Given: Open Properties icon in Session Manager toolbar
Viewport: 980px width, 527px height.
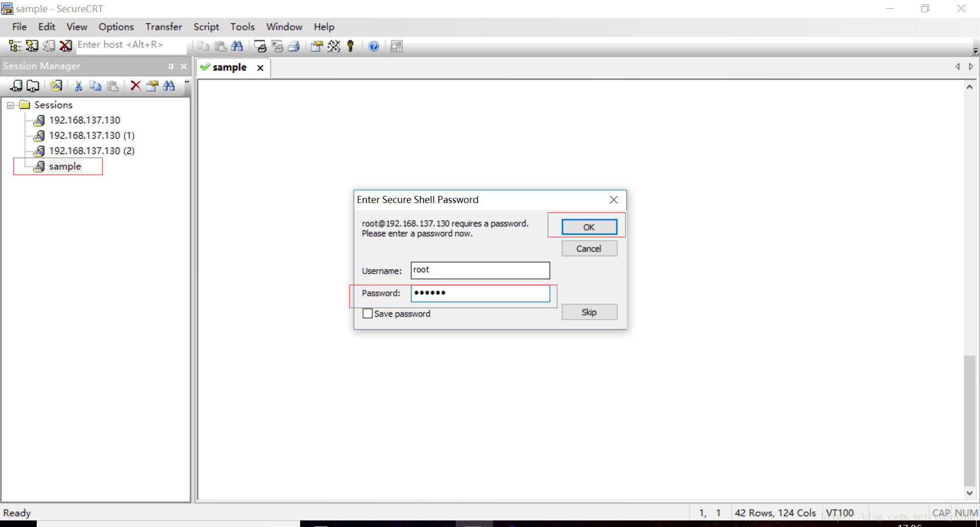Looking at the screenshot, I should coord(152,86).
